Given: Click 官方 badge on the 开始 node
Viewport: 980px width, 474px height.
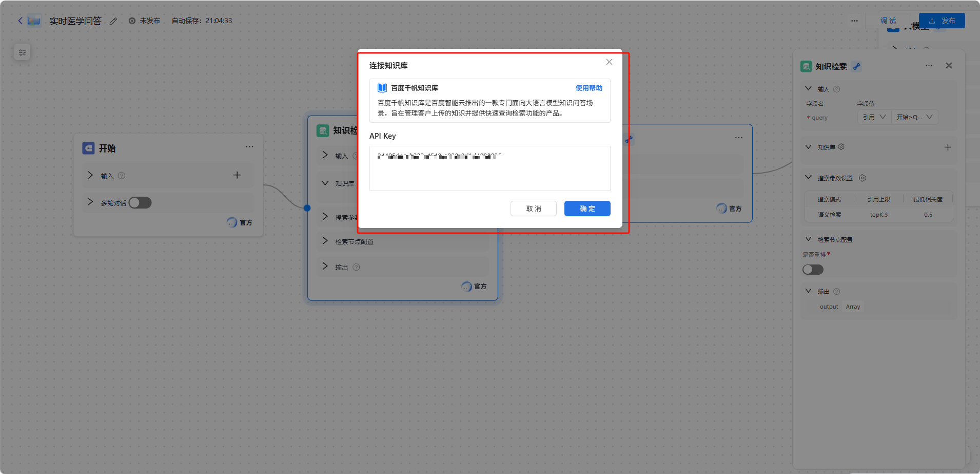Looking at the screenshot, I should [240, 222].
